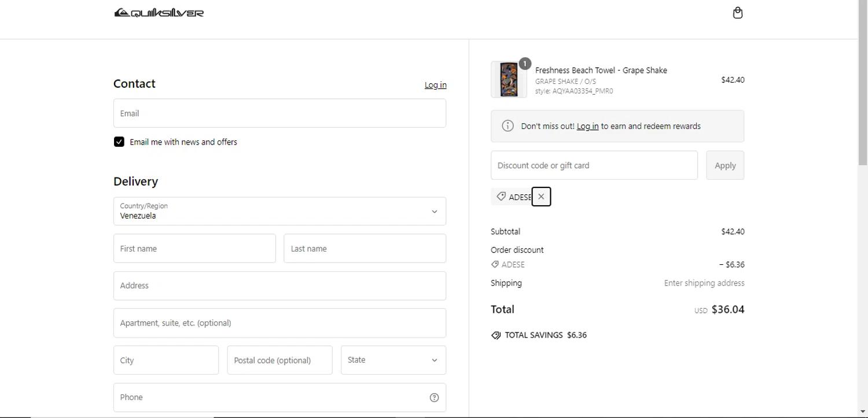Click the TOTAL SAVINGS $6.36 text
The height and width of the screenshot is (418, 868).
pos(546,335)
